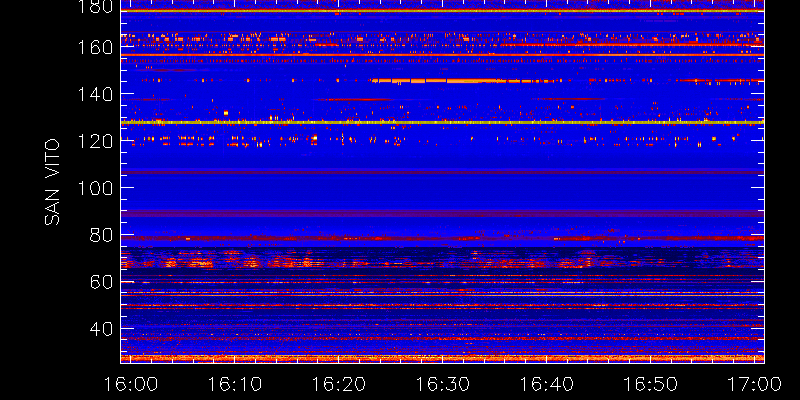Click the 16:40 time label
This screenshot has width=800, height=400.
click(x=547, y=384)
